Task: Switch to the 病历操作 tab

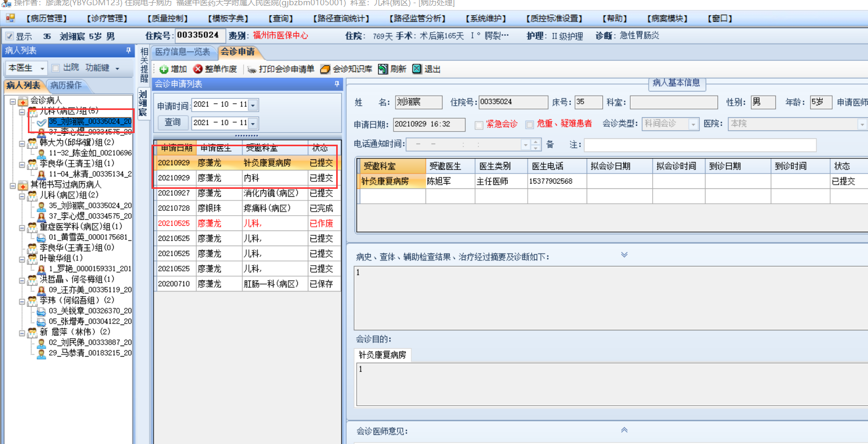Action: [x=66, y=85]
